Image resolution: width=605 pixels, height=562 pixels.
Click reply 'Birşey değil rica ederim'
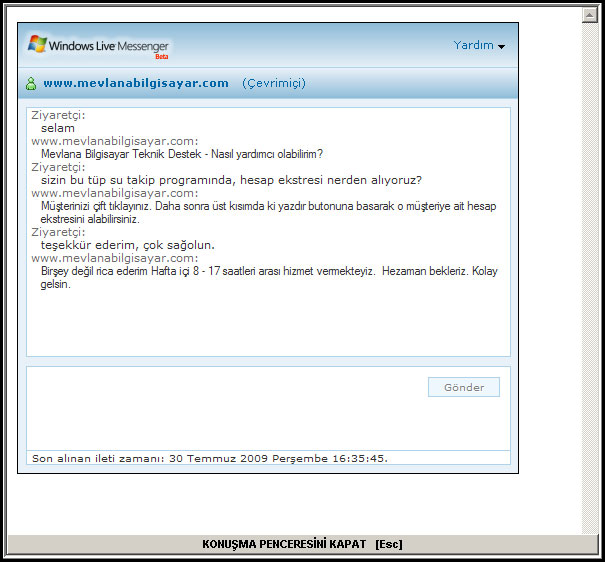tap(269, 277)
